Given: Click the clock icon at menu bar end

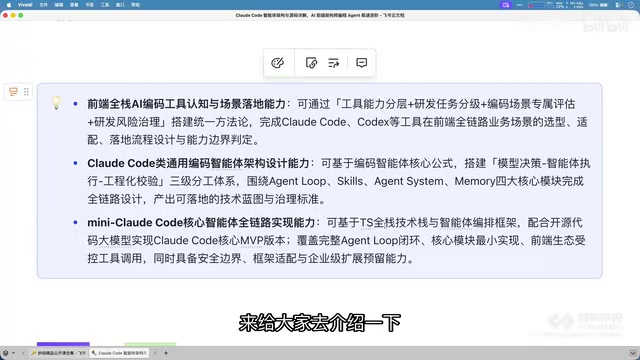Looking at the screenshot, I should (631, 5).
